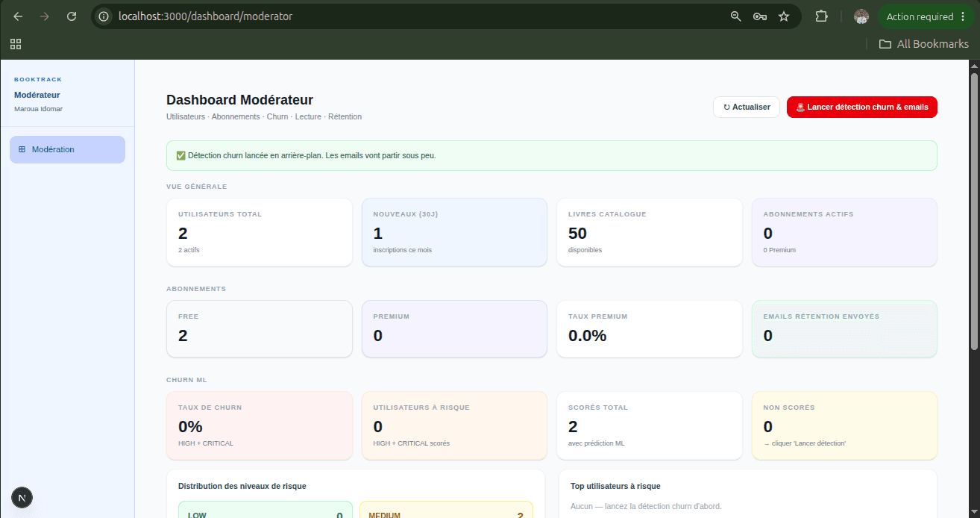Click the Abonnements Actifs card

(x=844, y=232)
